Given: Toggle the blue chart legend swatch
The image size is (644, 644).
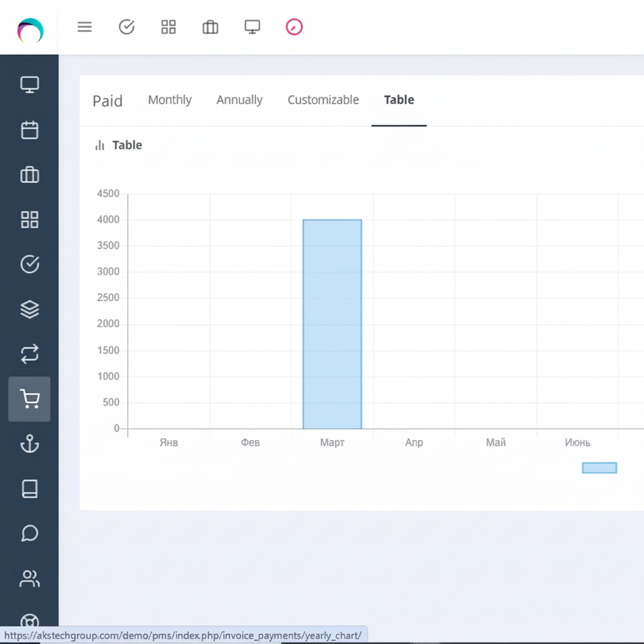Looking at the screenshot, I should click(599, 468).
